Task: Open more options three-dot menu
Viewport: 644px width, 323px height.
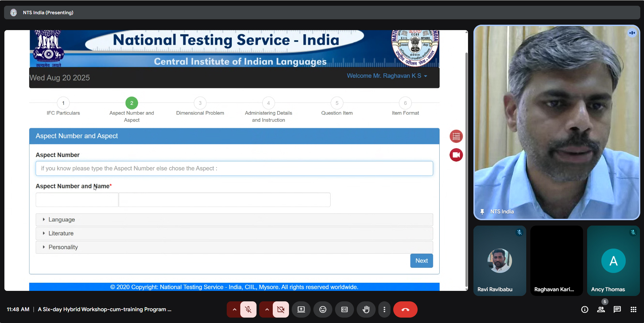Action: click(x=384, y=309)
